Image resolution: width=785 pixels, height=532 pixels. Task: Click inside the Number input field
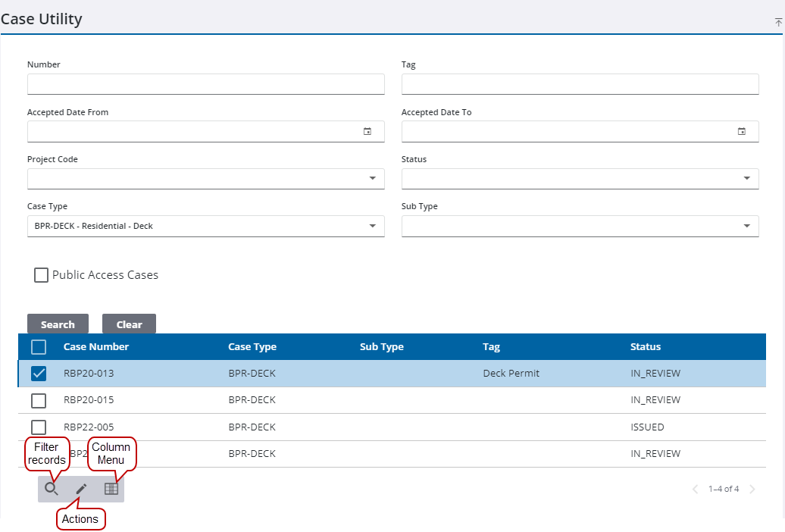coord(205,83)
